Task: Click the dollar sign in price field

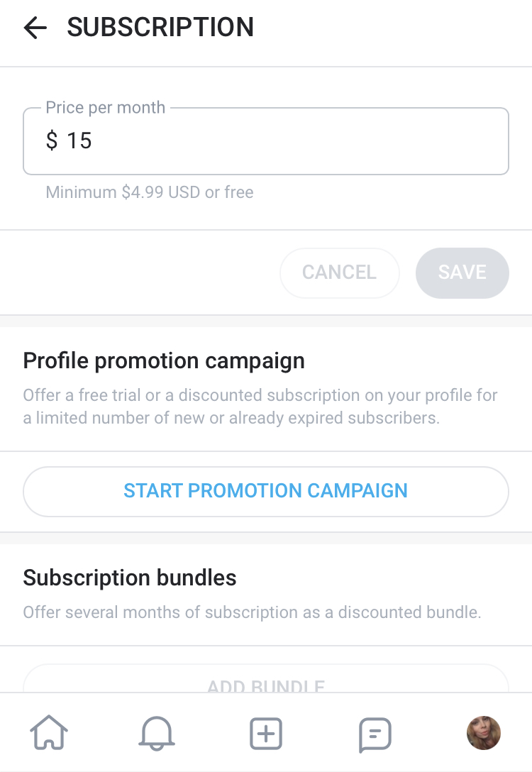Action: (x=52, y=140)
